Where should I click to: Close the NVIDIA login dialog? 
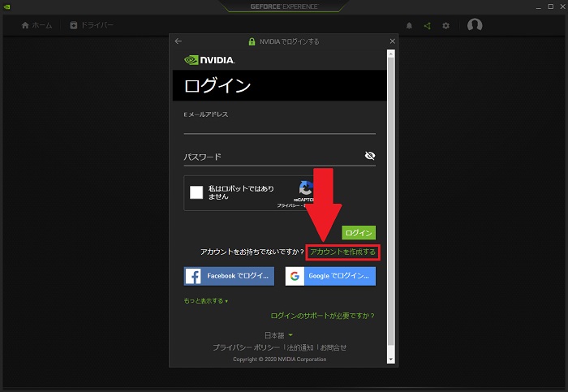(x=392, y=41)
